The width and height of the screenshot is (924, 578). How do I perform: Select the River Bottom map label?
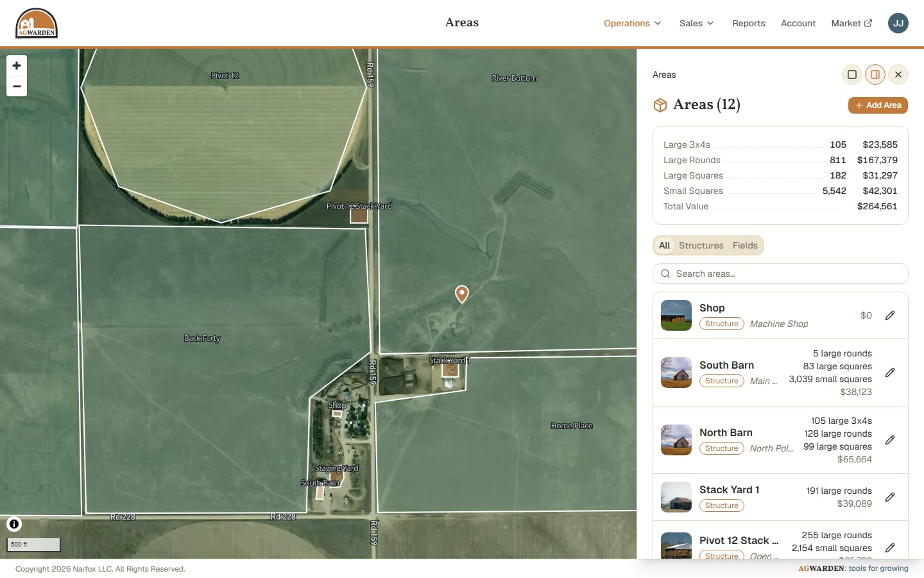(514, 78)
